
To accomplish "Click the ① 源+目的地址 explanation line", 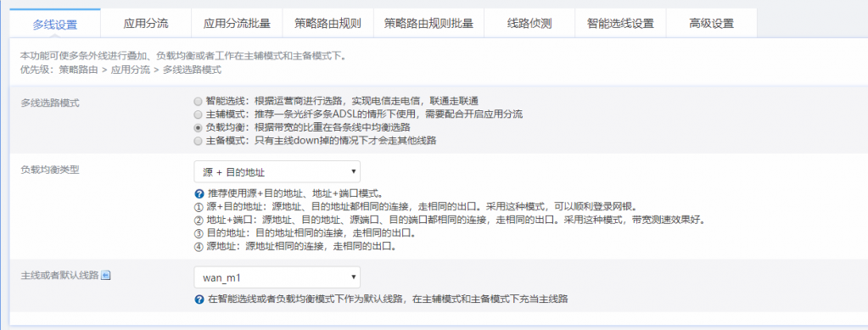I will pyautogui.click(x=417, y=207).
